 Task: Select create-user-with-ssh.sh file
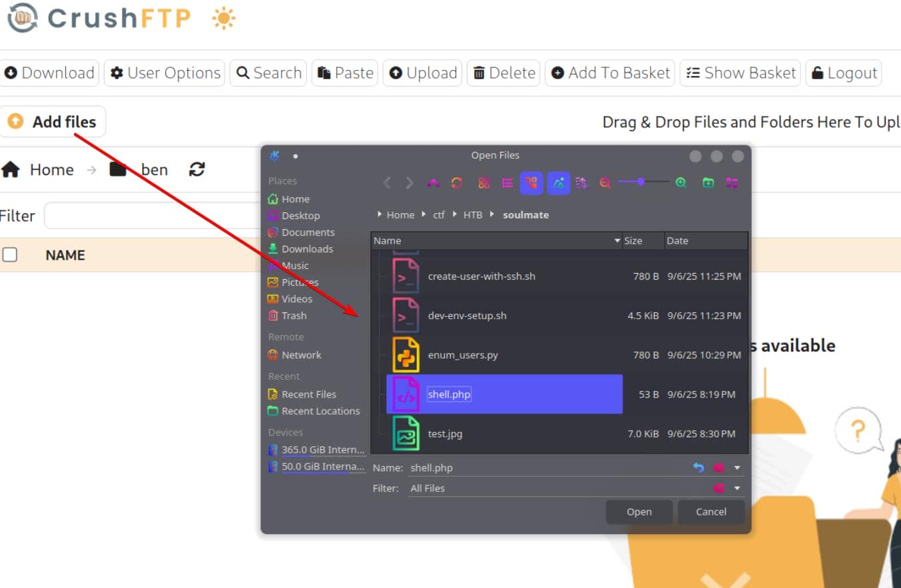click(x=481, y=276)
